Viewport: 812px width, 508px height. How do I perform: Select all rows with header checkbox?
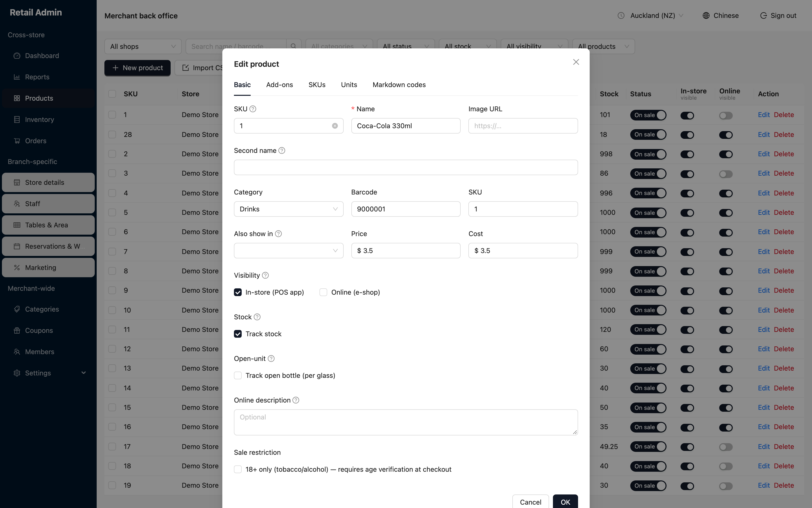112,94
